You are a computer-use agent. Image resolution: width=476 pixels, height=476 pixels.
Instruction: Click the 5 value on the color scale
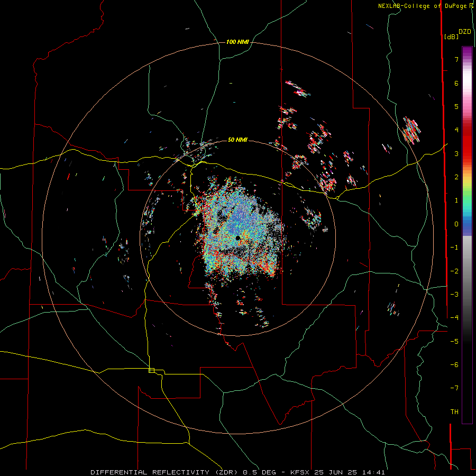point(456,106)
